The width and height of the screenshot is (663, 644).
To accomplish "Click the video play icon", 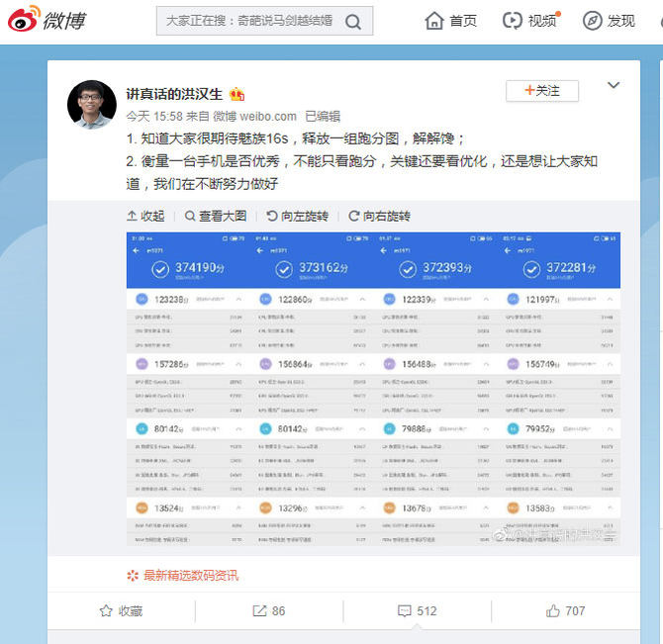I will 512,21.
